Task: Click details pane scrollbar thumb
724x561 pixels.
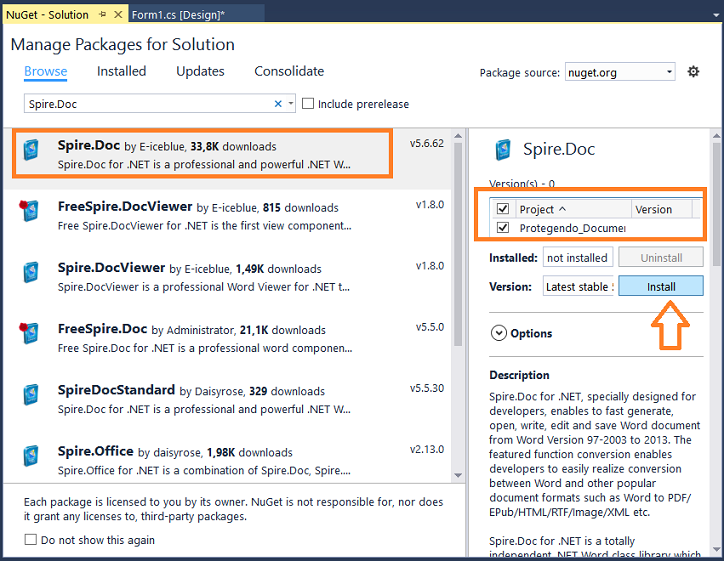Action: coord(716,204)
